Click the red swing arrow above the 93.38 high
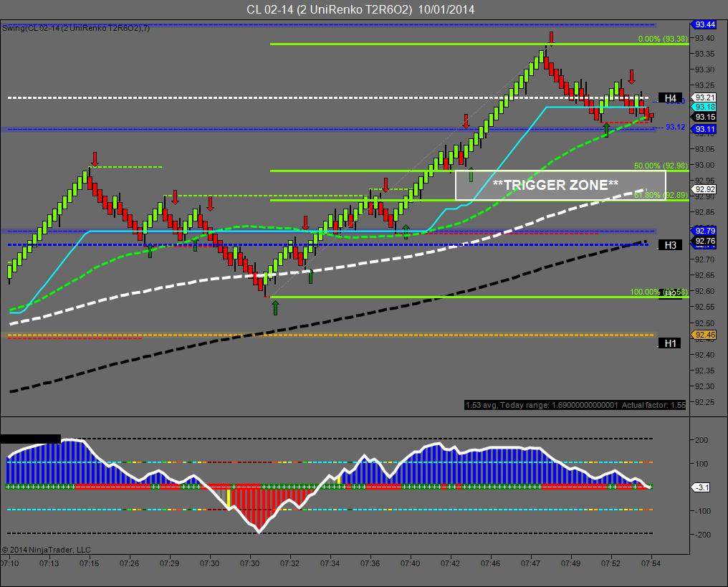This screenshot has width=728, height=587. pos(551,37)
